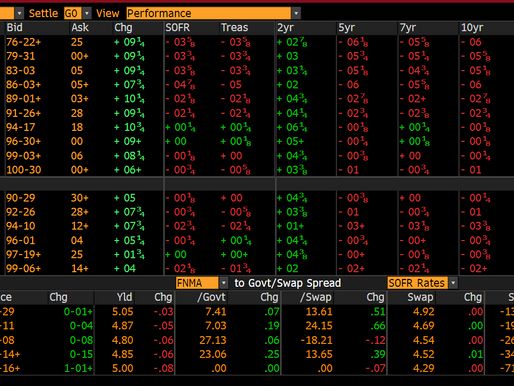Click the GO settle field
The height and width of the screenshot is (386, 514).
73,13
